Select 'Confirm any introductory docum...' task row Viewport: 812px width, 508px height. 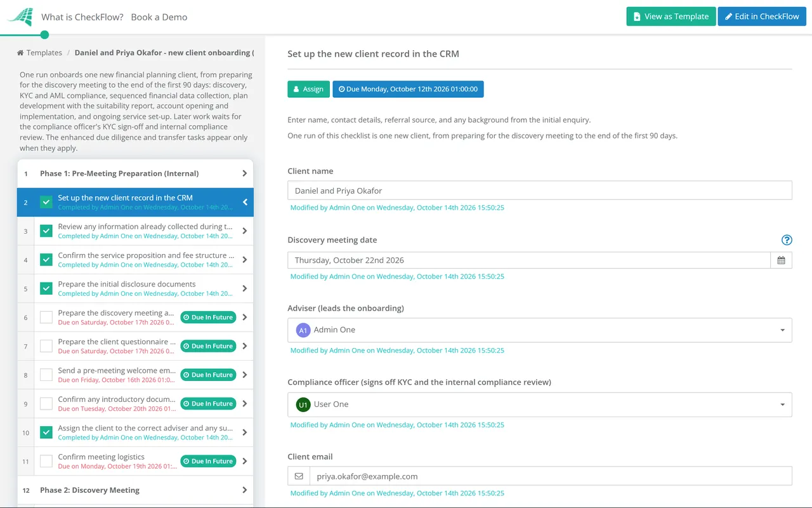tap(135, 404)
